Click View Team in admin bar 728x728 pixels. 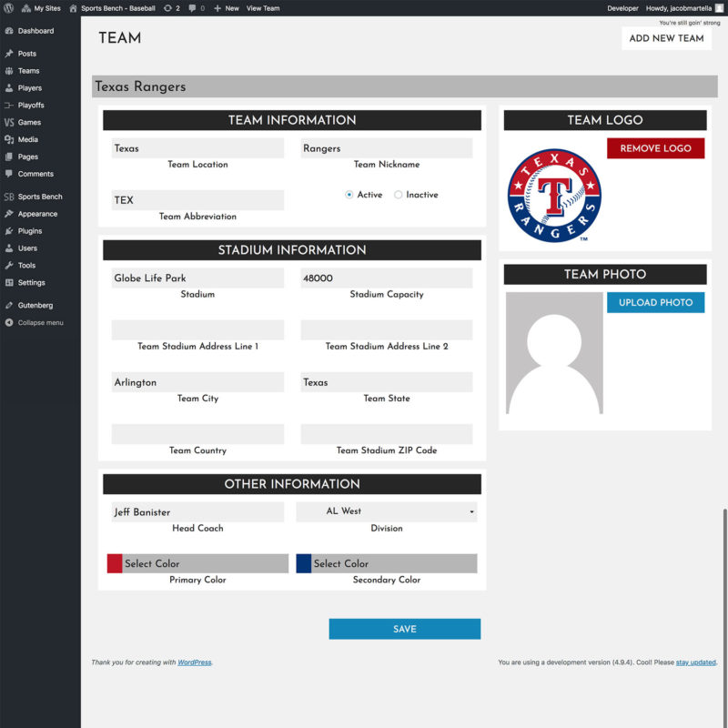pyautogui.click(x=263, y=8)
